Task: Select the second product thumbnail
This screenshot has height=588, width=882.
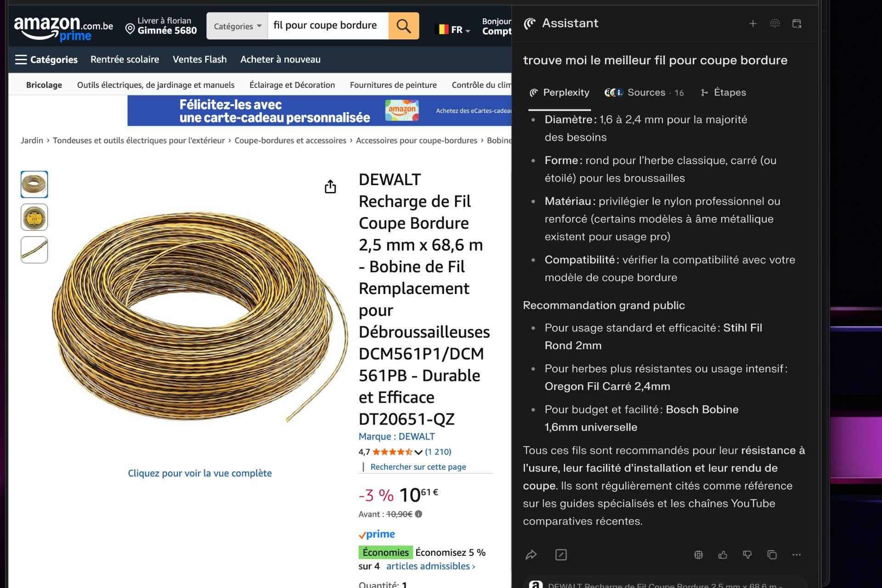Action: coord(34,217)
